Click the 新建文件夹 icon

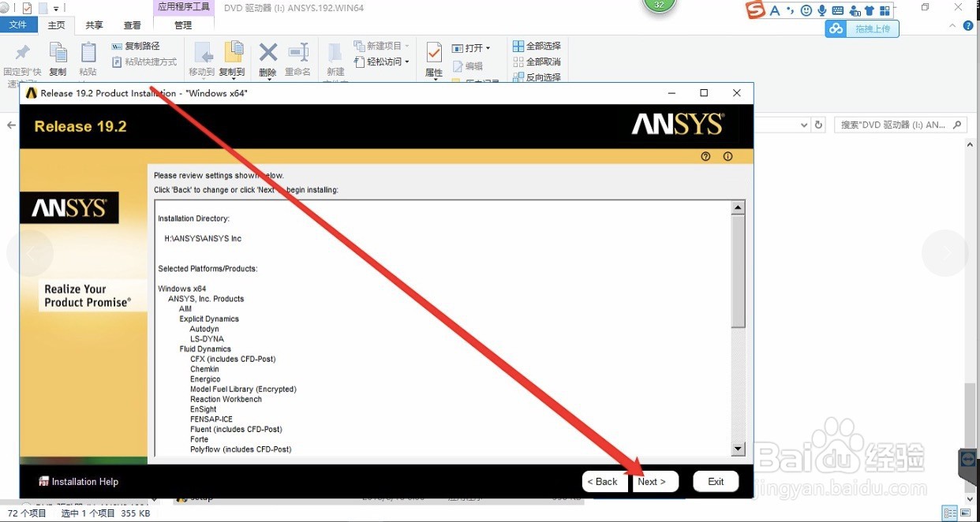pyautogui.click(x=335, y=52)
